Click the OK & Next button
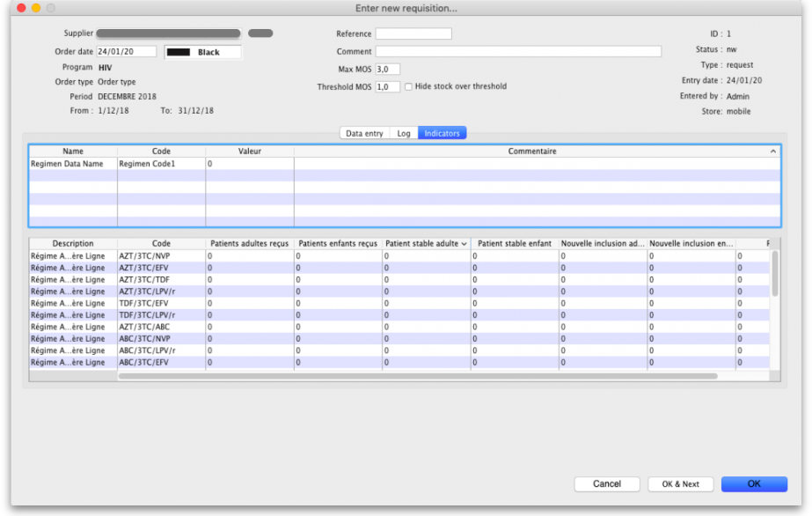Image resolution: width=812 pixels, height=516 pixels. pos(680,483)
